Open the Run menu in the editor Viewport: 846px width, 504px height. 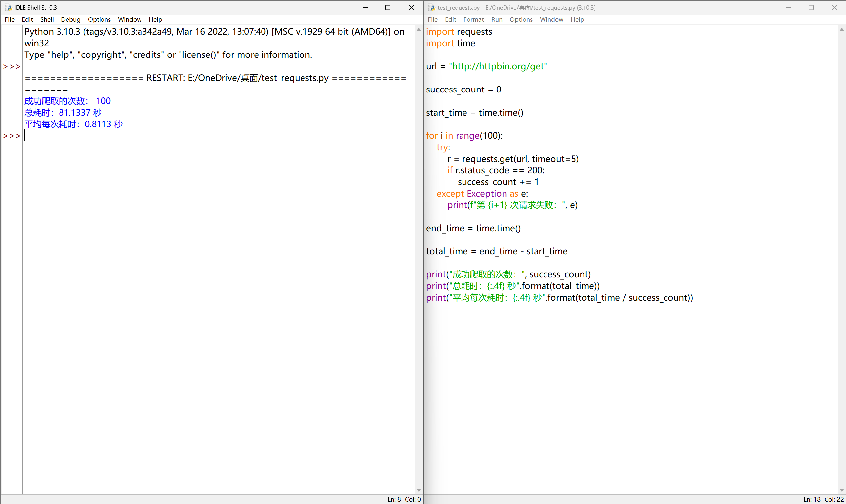pos(497,19)
